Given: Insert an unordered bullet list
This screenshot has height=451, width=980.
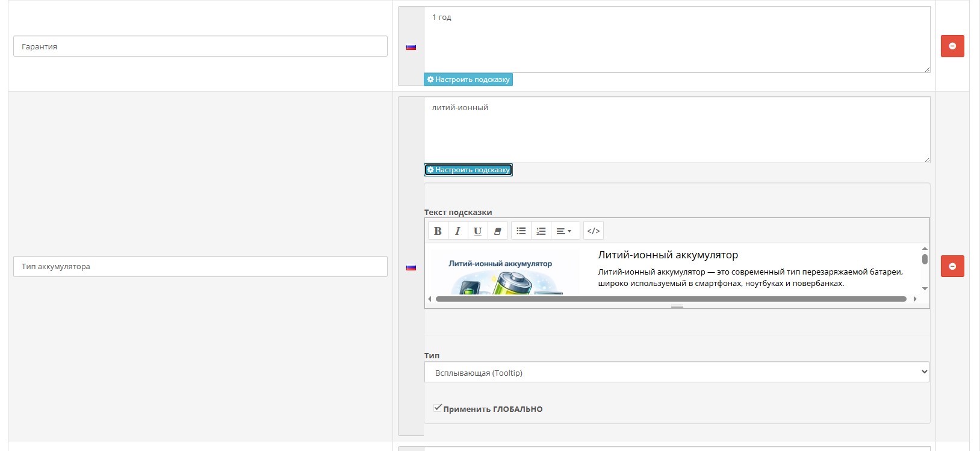Looking at the screenshot, I should click(521, 231).
